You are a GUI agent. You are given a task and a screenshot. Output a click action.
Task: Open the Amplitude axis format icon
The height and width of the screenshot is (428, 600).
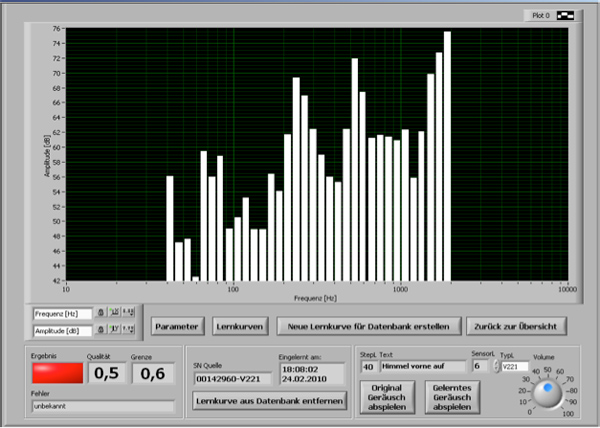[128, 330]
